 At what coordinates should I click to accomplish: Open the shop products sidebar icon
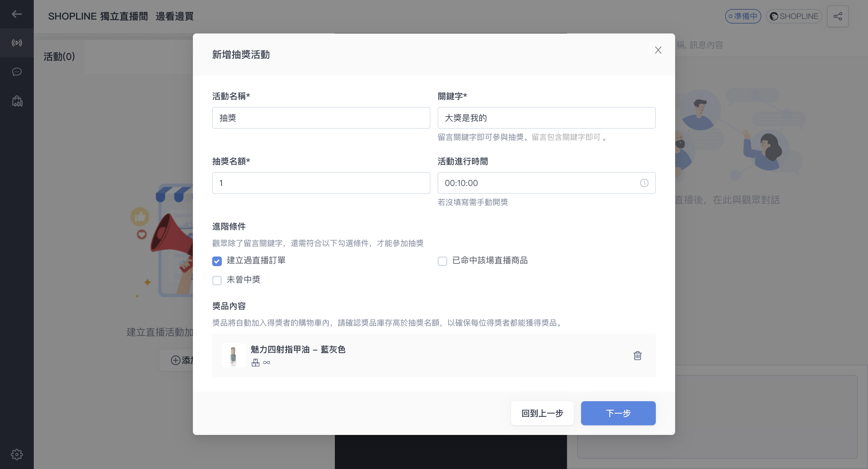click(x=17, y=101)
